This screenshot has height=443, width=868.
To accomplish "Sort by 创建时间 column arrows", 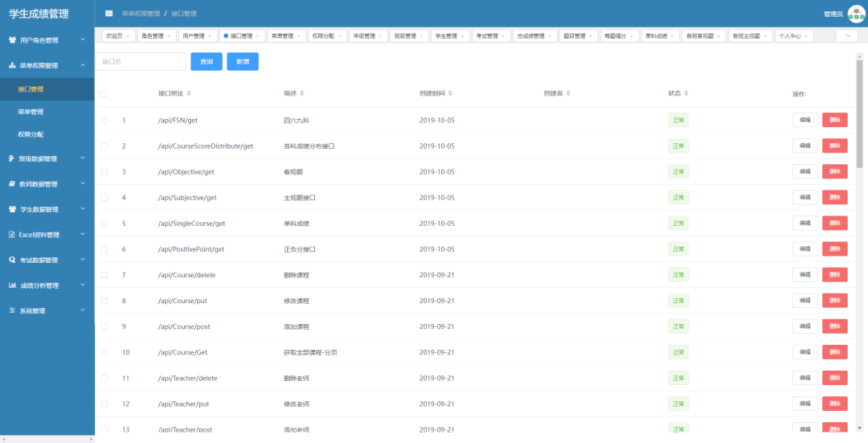I will click(x=450, y=93).
